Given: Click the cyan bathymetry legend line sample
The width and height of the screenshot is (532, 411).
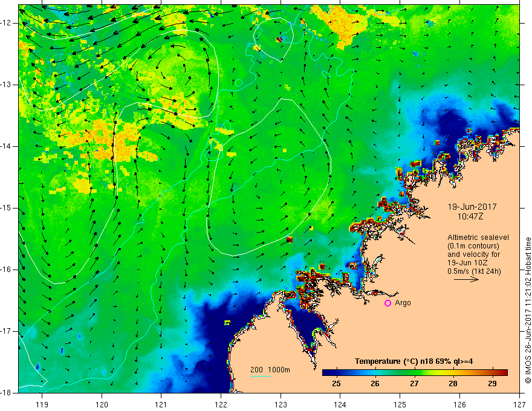Looking at the screenshot, I should 261,376.
